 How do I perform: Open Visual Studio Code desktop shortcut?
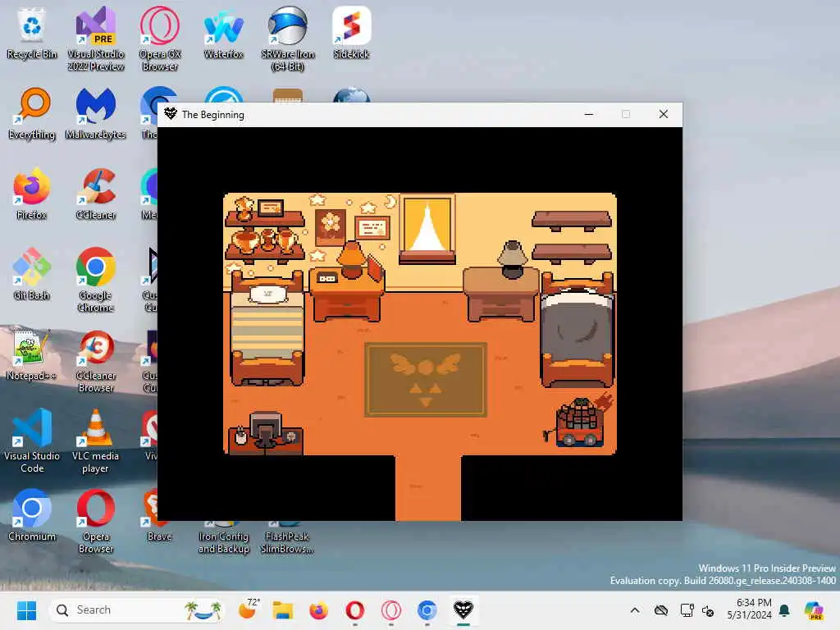32,441
